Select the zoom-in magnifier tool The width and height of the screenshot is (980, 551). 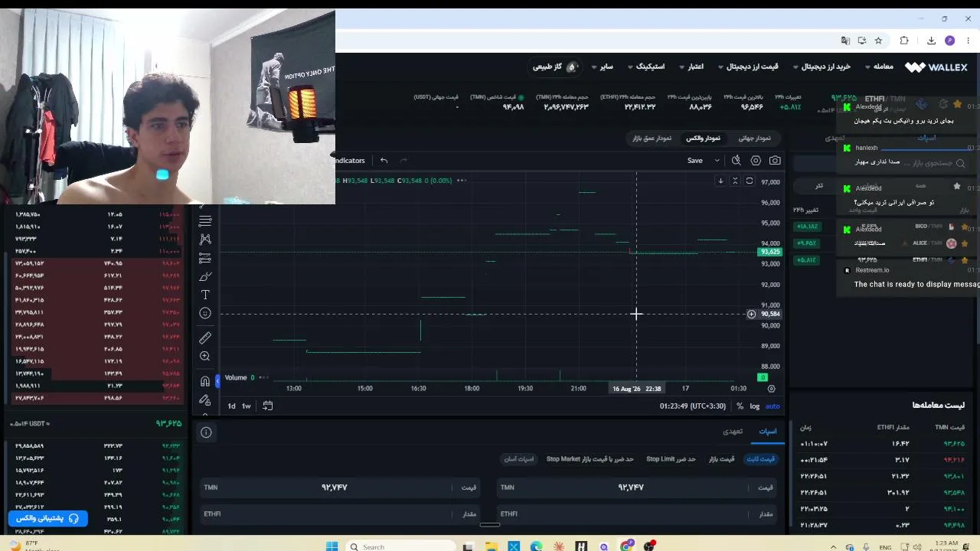coord(205,356)
